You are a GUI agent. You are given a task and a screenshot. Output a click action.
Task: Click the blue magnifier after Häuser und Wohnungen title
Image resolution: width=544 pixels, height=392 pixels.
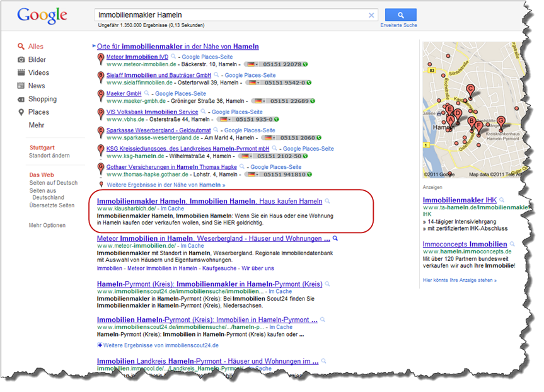(335, 238)
